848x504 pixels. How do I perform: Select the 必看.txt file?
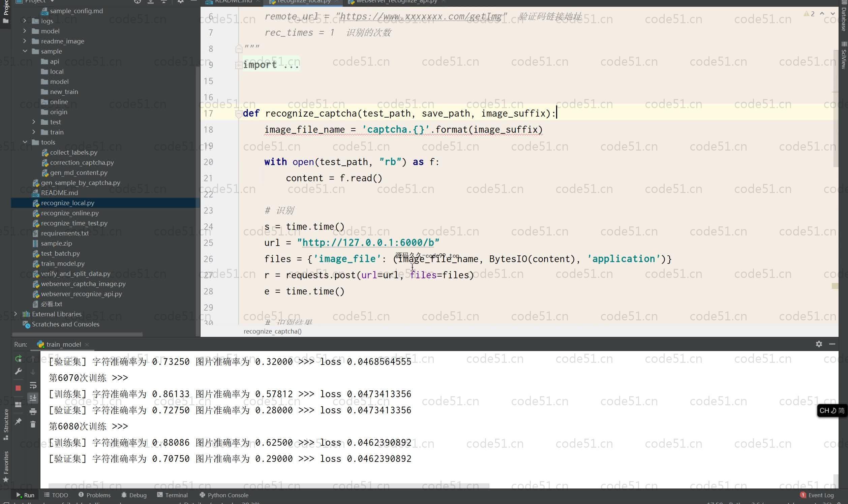click(51, 304)
